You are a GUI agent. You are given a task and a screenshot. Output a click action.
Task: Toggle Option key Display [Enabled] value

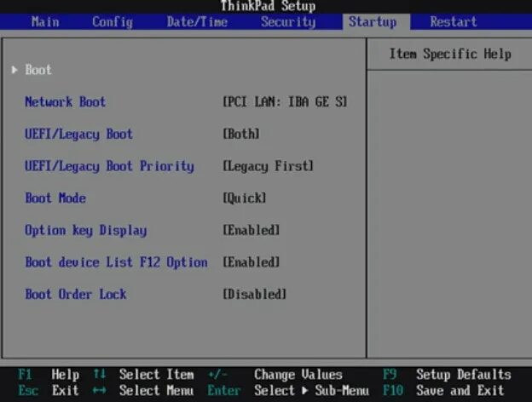[x=251, y=230]
